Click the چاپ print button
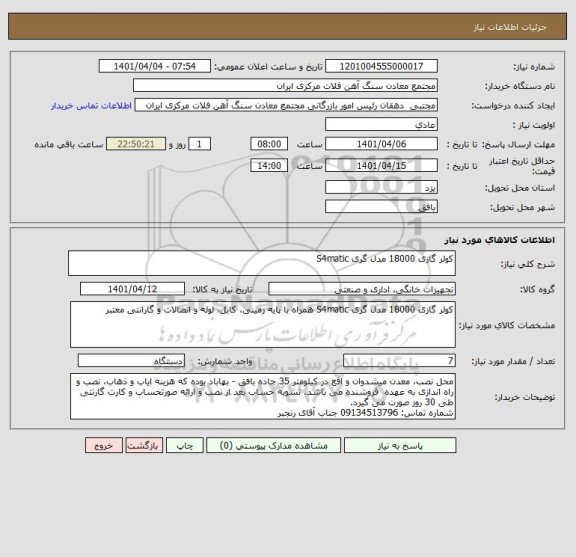The image size is (576, 557). pyautogui.click(x=184, y=445)
